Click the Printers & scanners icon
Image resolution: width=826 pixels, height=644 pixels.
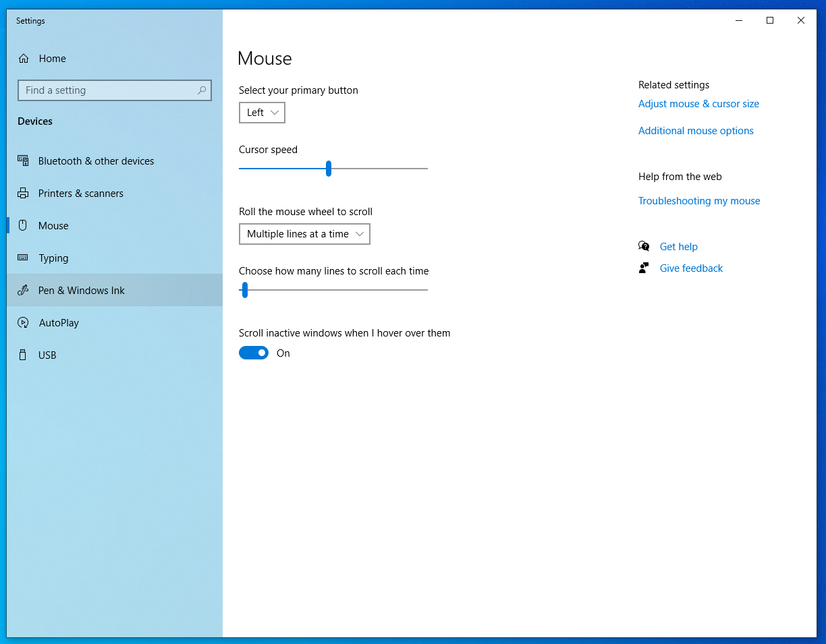click(24, 194)
